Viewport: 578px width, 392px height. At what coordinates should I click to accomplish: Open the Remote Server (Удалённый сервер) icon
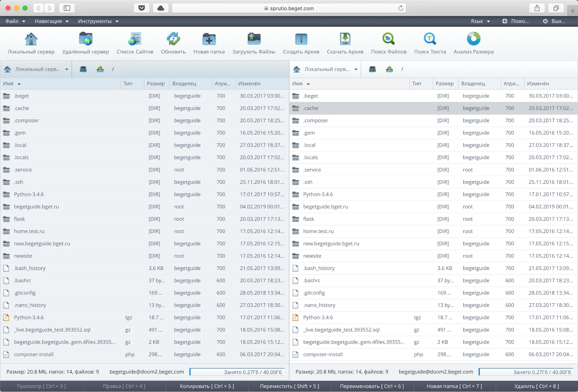pyautogui.click(x=86, y=39)
